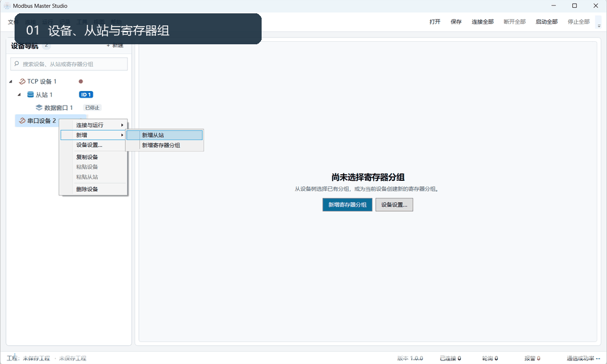Minimize the Modbus Master Studio window
This screenshot has height=364, width=607.
[554, 6]
